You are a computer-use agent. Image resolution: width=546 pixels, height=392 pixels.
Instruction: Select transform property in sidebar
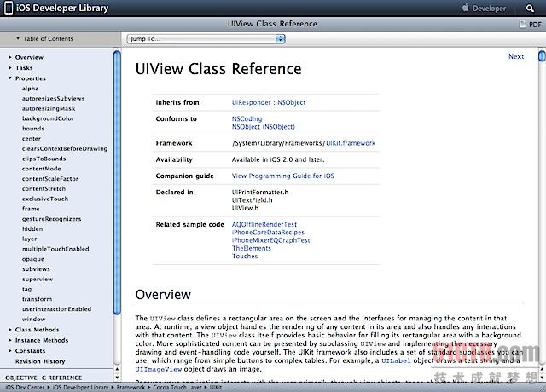point(37,299)
